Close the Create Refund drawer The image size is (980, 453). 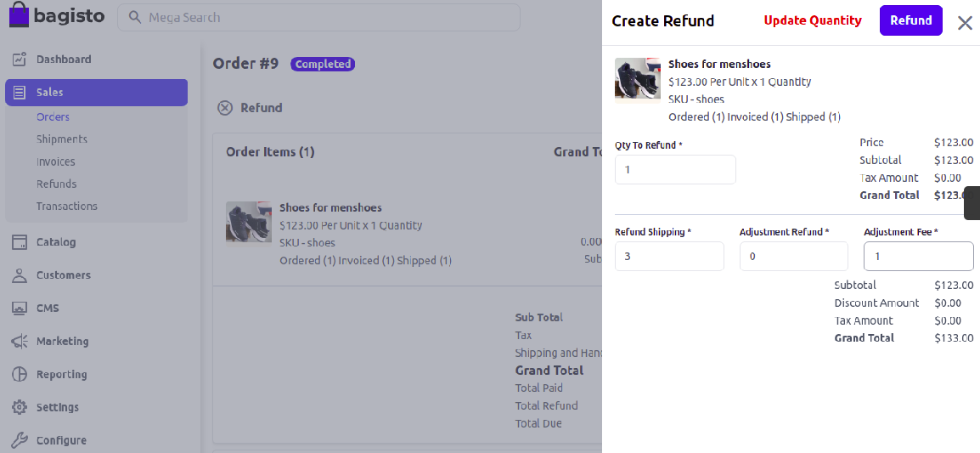point(965,23)
